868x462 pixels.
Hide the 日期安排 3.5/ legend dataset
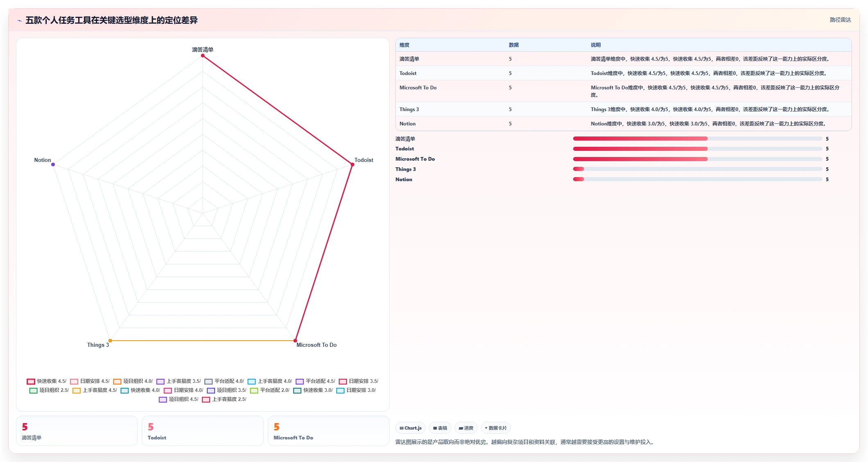(x=358, y=381)
